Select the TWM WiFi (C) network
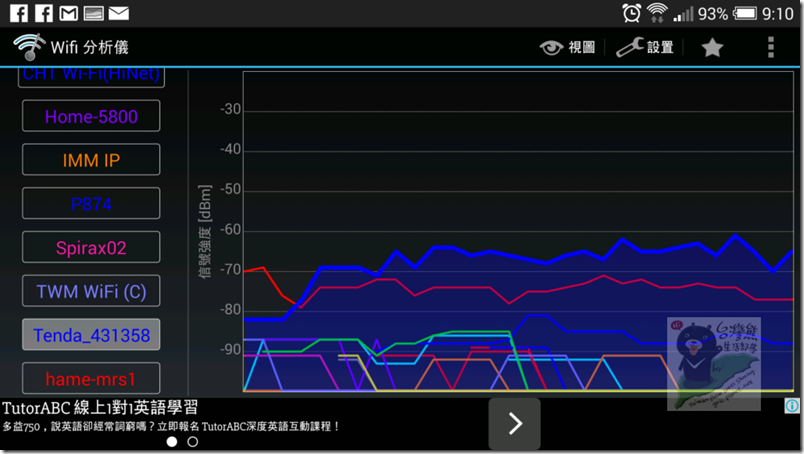 click(x=91, y=291)
